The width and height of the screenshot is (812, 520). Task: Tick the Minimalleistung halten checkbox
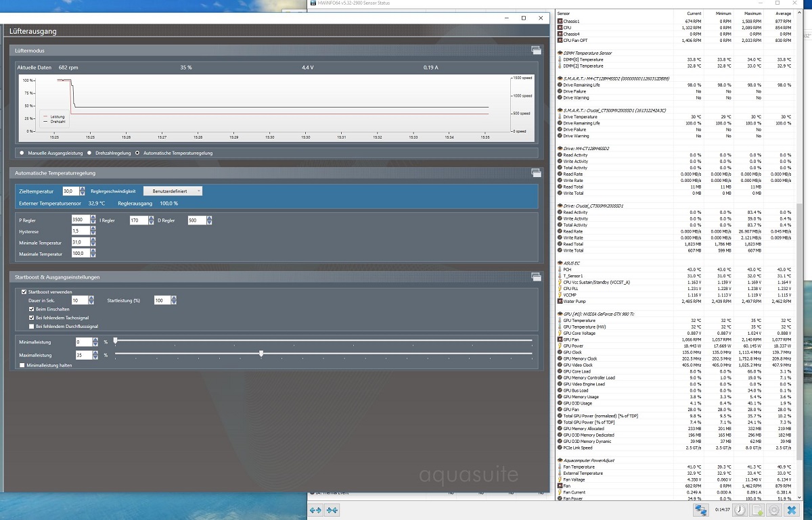(x=22, y=365)
